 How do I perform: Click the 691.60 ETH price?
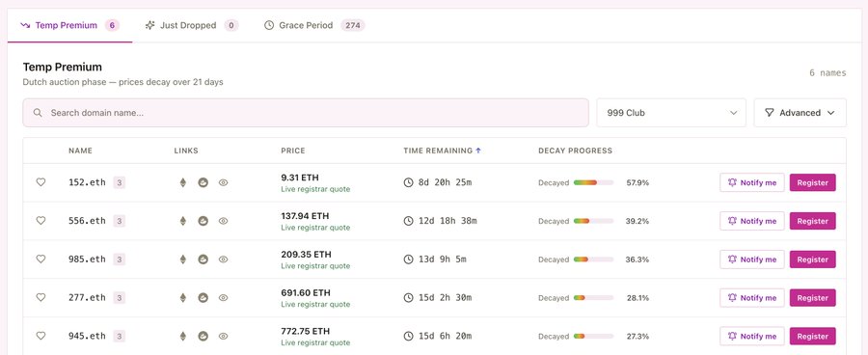point(306,293)
